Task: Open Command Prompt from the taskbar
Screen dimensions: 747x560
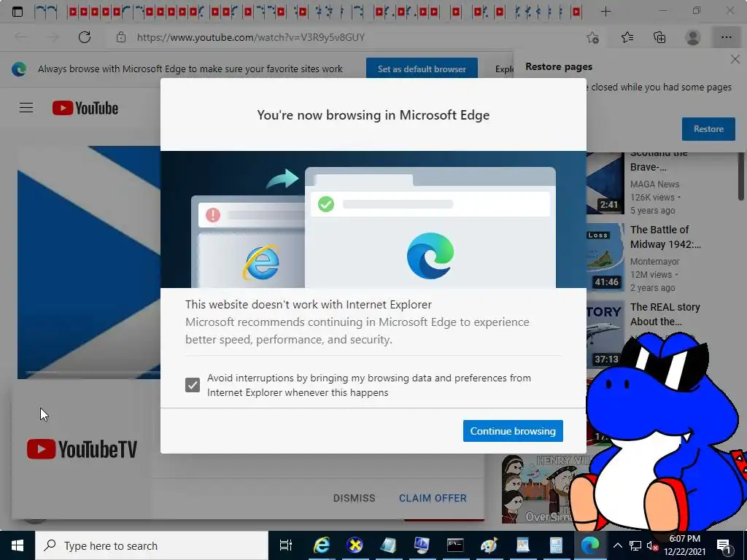Action: point(455,545)
